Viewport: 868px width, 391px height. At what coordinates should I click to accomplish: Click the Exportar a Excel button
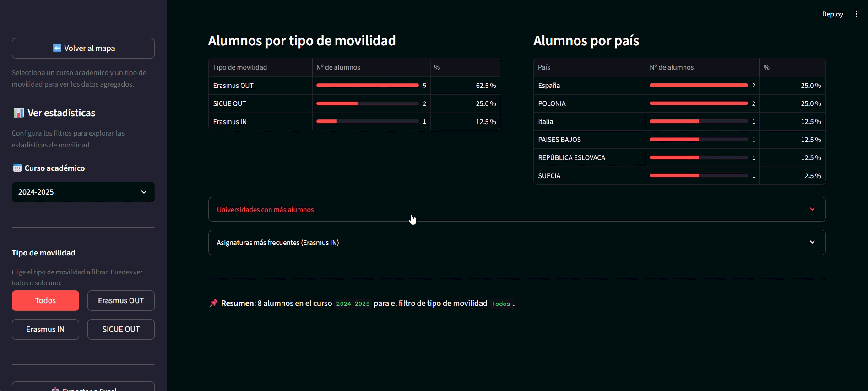tap(83, 387)
